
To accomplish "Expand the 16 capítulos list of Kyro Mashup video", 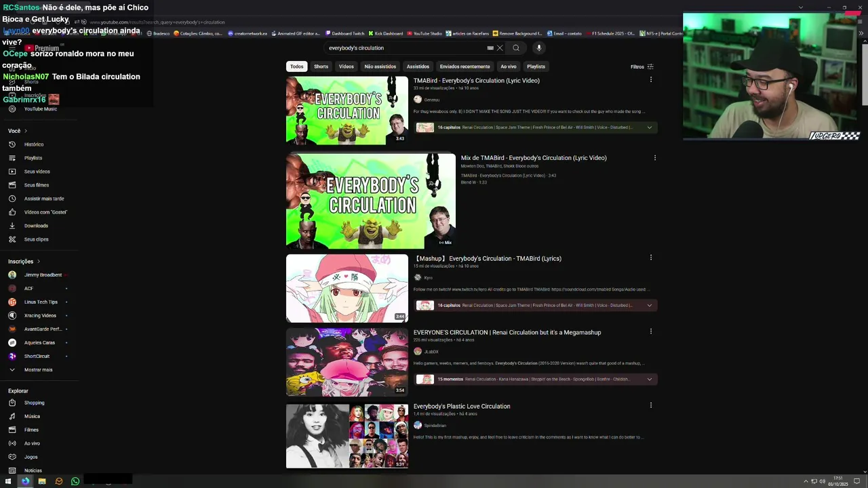I will pyautogui.click(x=650, y=305).
